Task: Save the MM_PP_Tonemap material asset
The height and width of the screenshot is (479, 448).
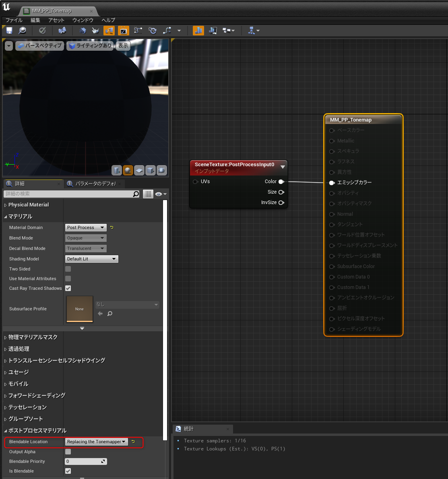Action: pyautogui.click(x=8, y=31)
